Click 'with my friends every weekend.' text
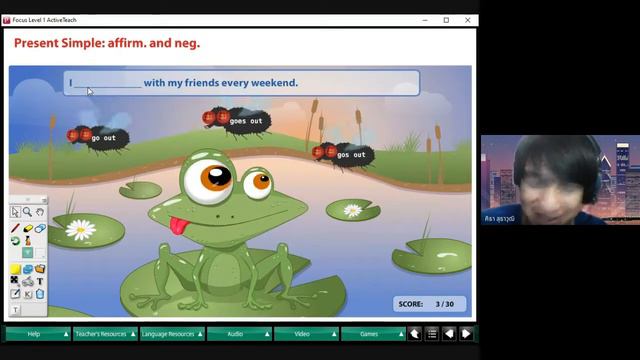The width and height of the screenshot is (640, 360). (x=221, y=83)
